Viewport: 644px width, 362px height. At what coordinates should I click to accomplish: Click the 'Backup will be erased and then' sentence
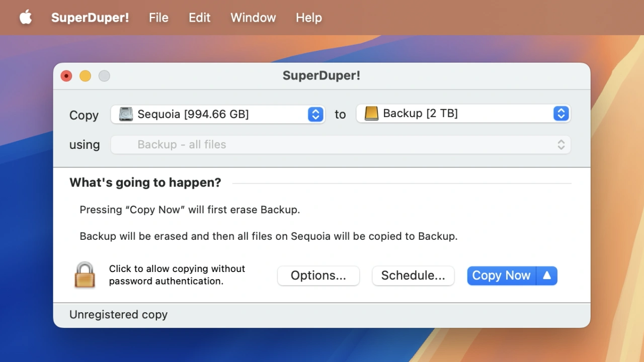(x=269, y=236)
